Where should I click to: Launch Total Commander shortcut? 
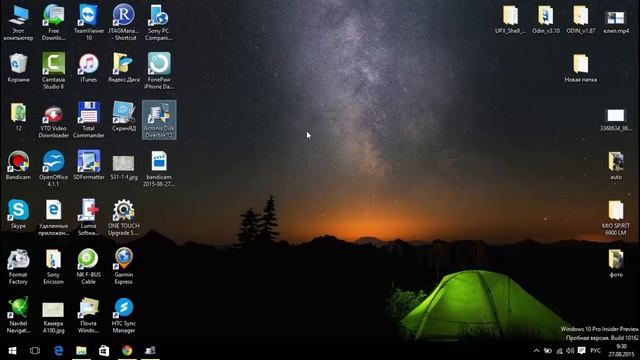tap(89, 120)
